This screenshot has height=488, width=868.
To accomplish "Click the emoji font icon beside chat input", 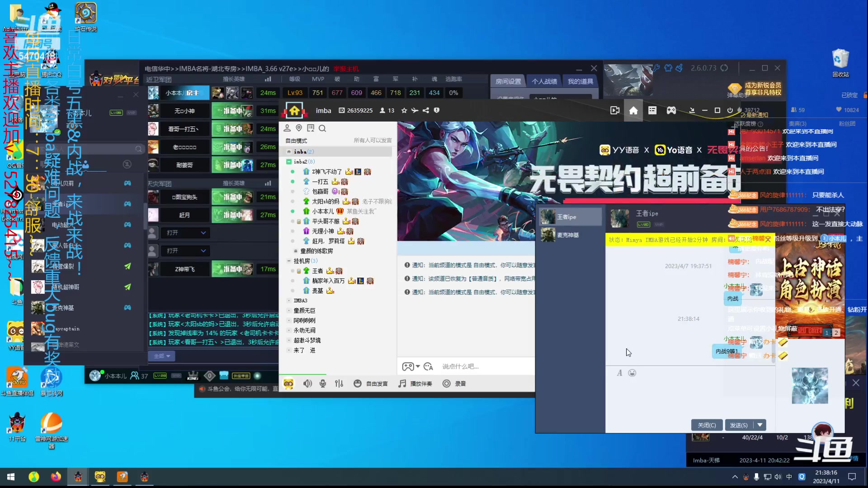I will 429,366.
